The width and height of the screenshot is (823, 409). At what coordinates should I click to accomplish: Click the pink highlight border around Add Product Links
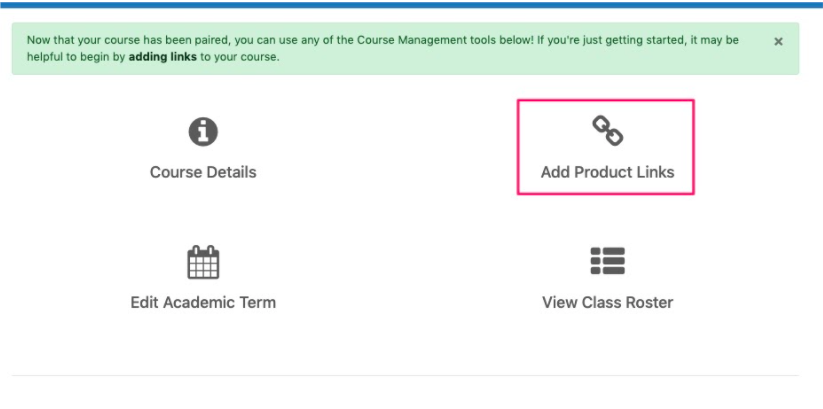[x=606, y=100]
